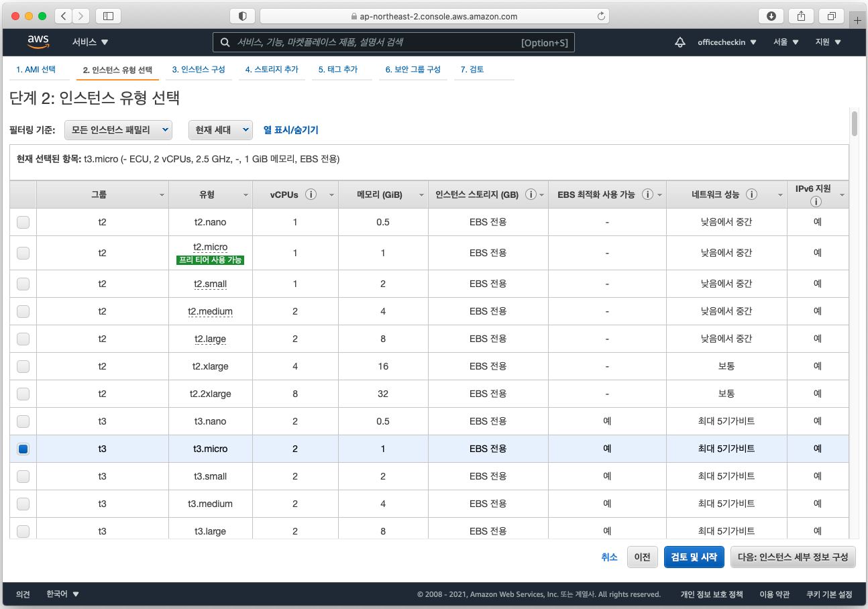Click the info icon beside vCPUs
The image size is (868, 609).
tap(311, 195)
